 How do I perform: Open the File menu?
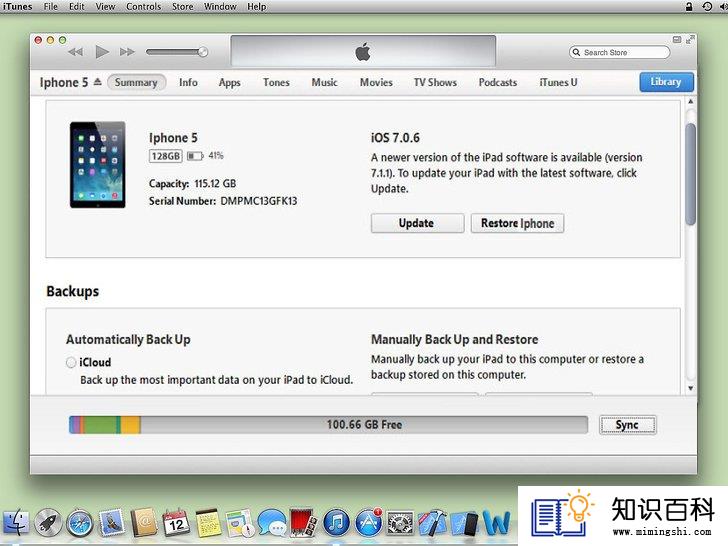coord(51,6)
